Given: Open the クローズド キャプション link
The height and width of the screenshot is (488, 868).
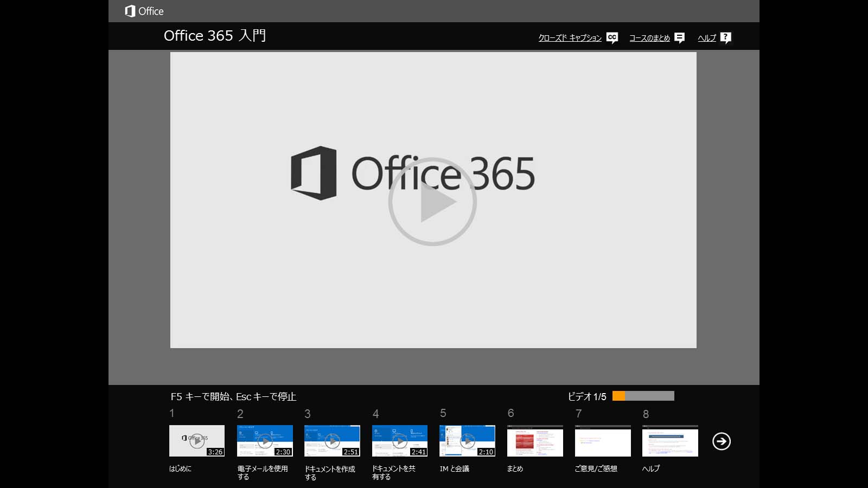Looking at the screenshot, I should click(570, 38).
